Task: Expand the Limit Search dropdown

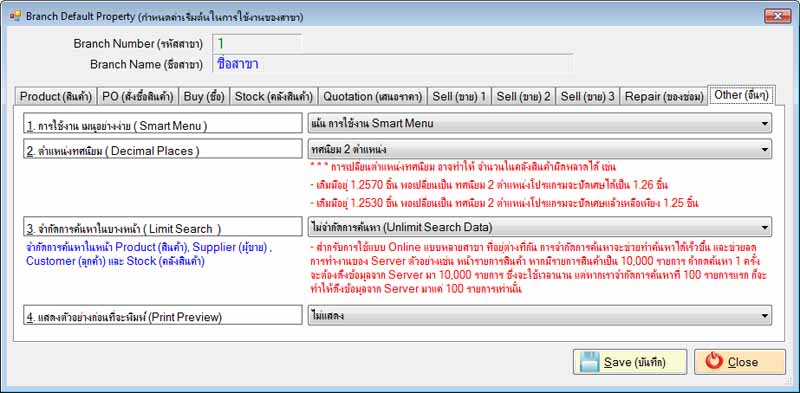Action: point(539,227)
